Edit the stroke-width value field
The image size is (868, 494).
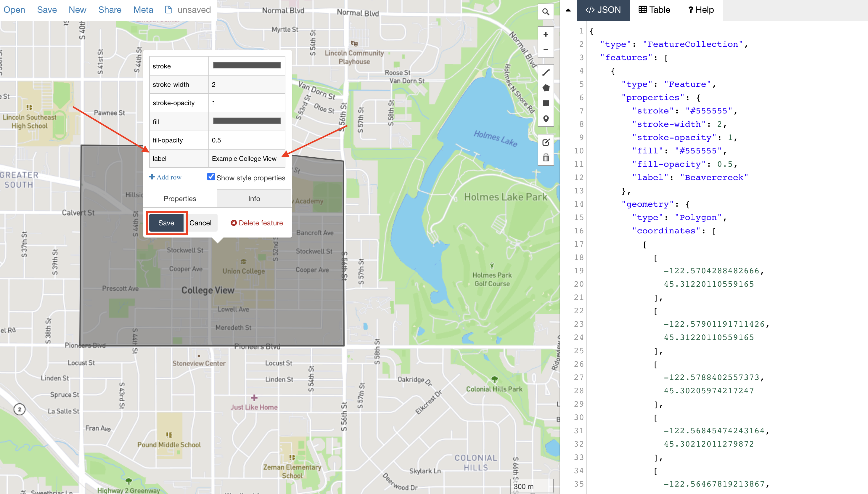247,84
